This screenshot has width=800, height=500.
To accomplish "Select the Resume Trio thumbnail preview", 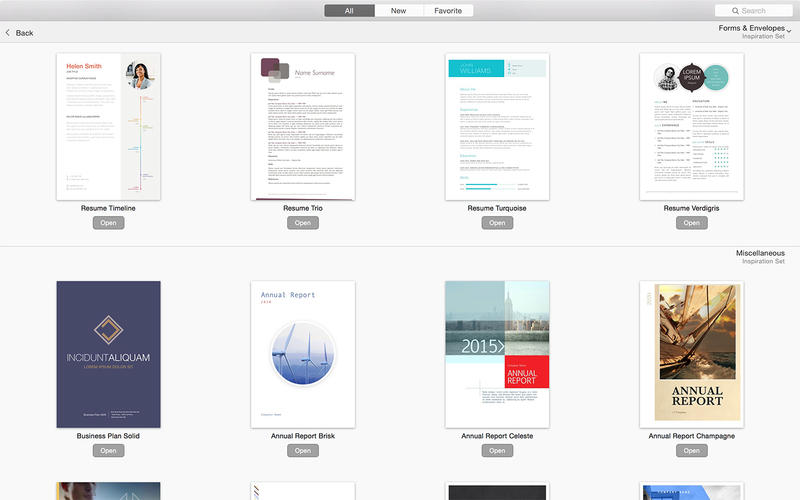I will 302,126.
